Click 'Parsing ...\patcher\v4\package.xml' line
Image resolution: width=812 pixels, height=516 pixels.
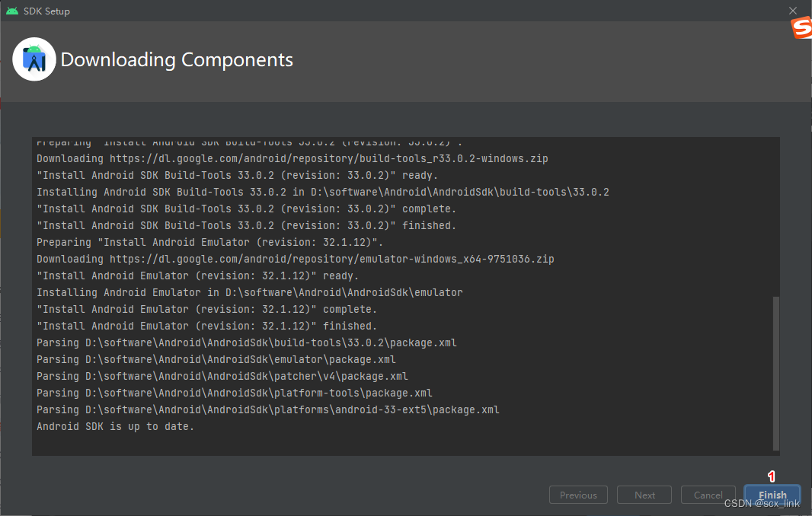[x=222, y=376]
